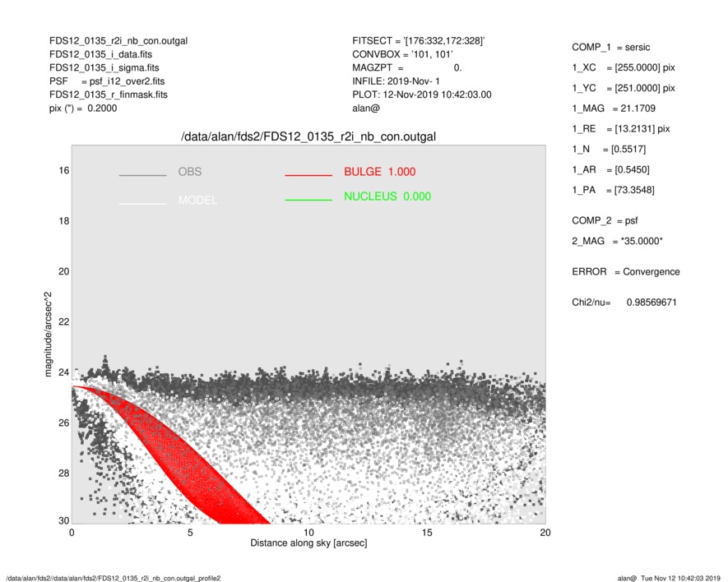Click the ERROR = Convergence status
This screenshot has width=728, height=582.
point(625,272)
